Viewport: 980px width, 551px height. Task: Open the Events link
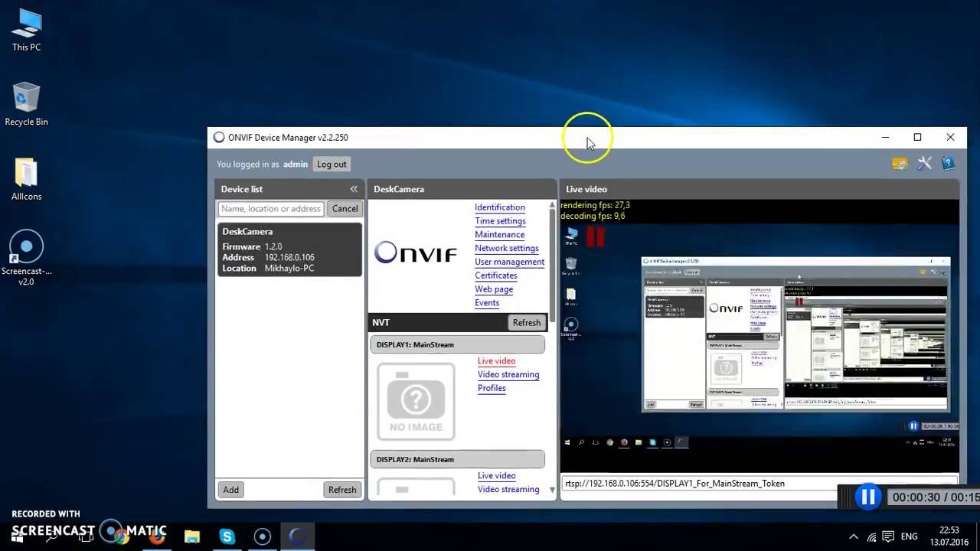(487, 303)
